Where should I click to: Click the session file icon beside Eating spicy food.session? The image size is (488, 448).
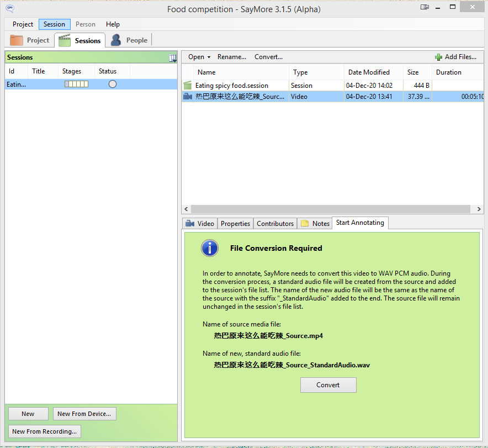(x=187, y=85)
